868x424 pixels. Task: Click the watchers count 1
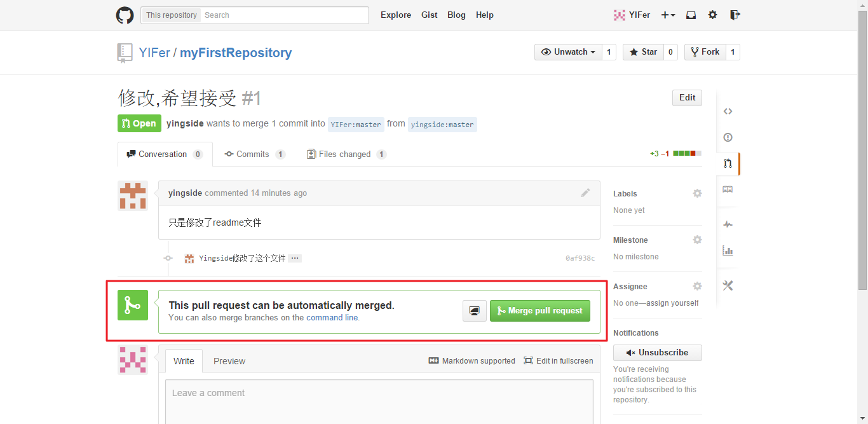click(609, 52)
